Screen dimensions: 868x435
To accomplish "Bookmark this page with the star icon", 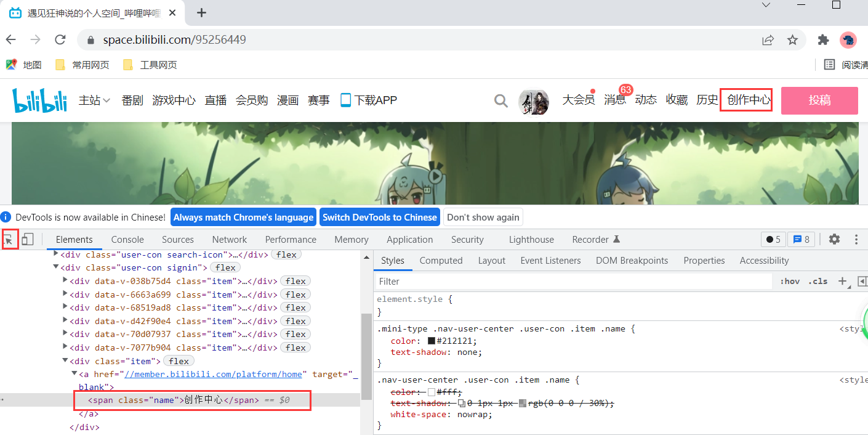I will 792,40.
